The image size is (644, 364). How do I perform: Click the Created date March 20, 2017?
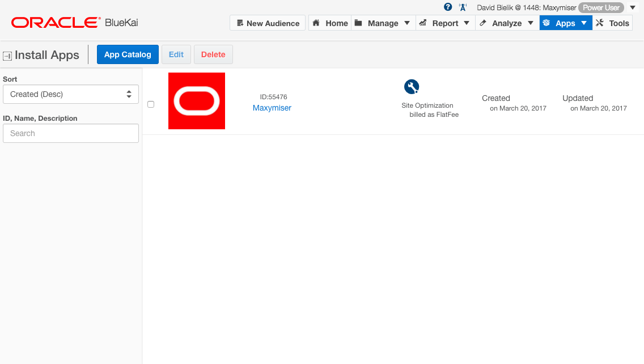click(518, 108)
